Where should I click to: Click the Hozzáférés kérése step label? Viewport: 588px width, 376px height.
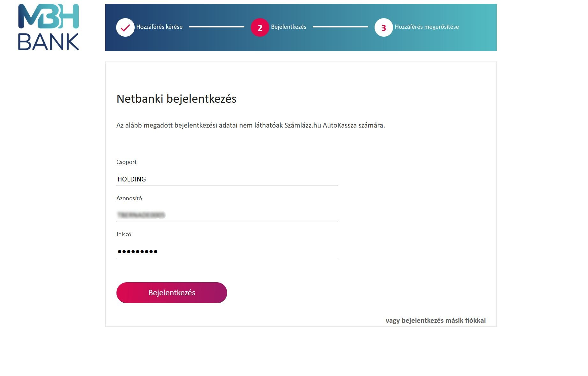[x=159, y=27]
